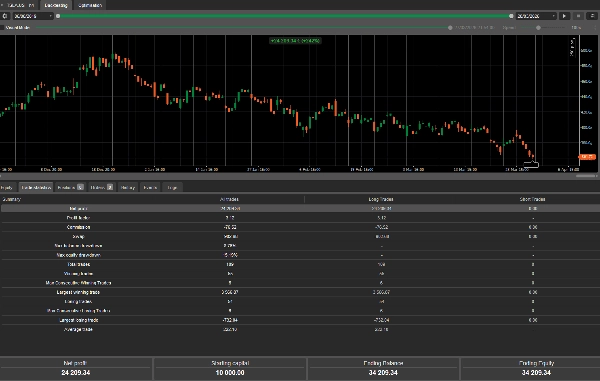Open the Log tab

click(172, 187)
